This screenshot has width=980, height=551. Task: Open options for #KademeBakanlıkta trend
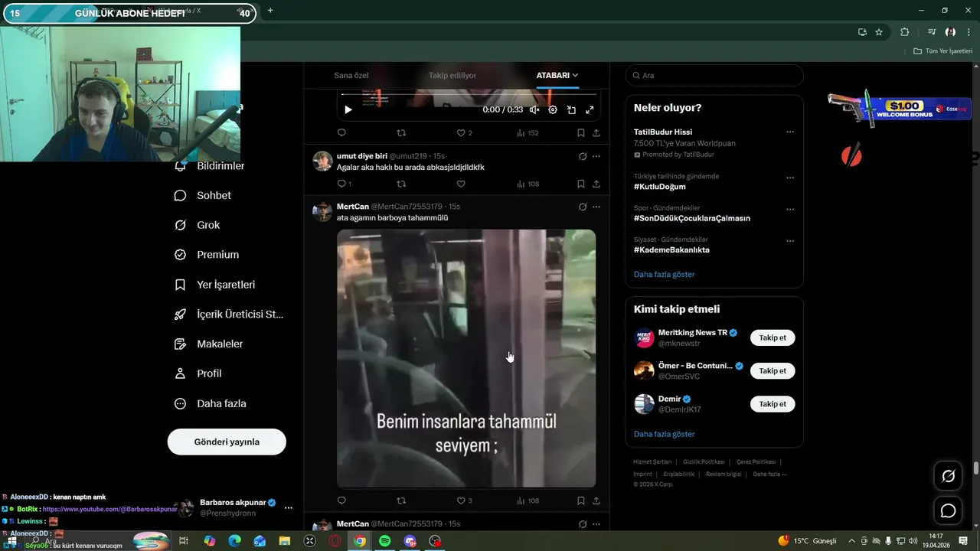[x=790, y=241]
